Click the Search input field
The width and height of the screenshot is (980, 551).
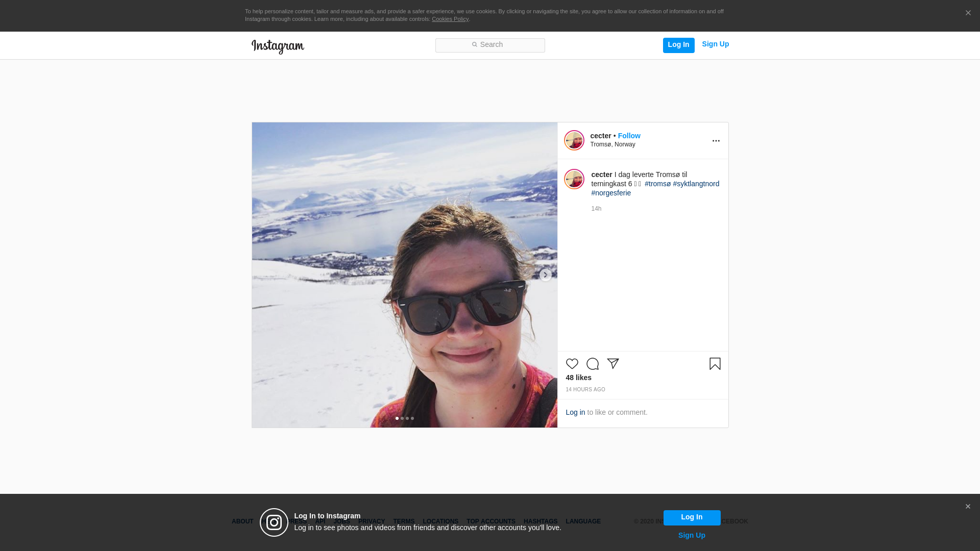490,45
